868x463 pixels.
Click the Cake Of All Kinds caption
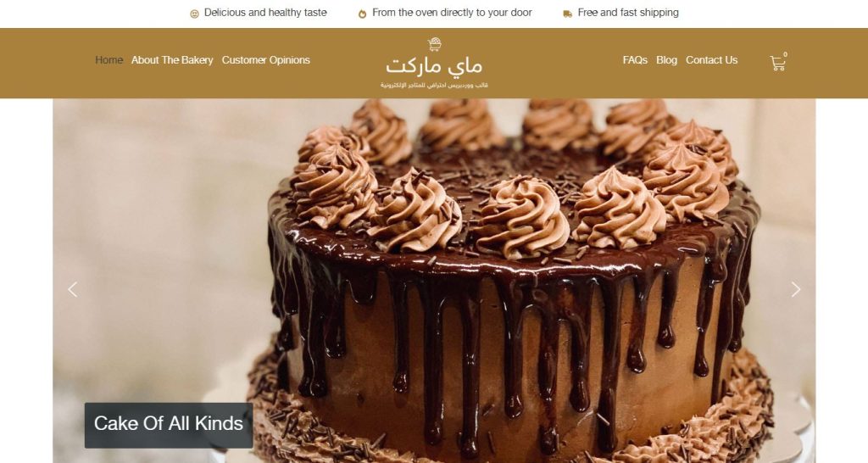(169, 425)
